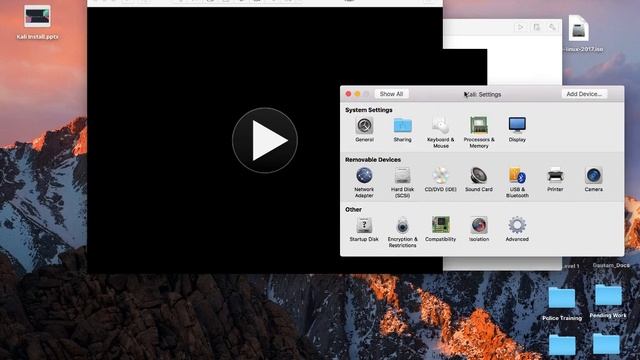The image size is (640, 360).
Task: Minimize the Kali Settings window
Action: pos(357,94)
